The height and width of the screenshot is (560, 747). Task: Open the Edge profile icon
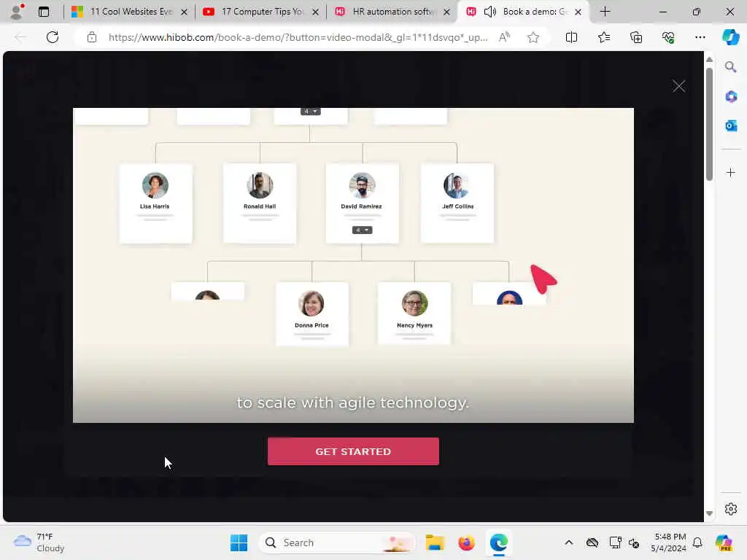pyautogui.click(x=18, y=12)
